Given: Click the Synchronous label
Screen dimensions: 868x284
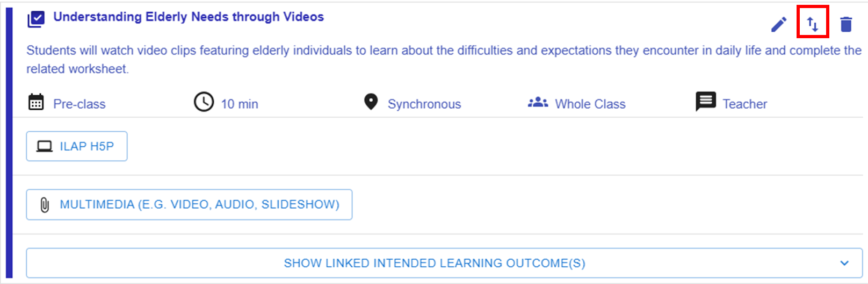Looking at the screenshot, I should pos(424,104).
